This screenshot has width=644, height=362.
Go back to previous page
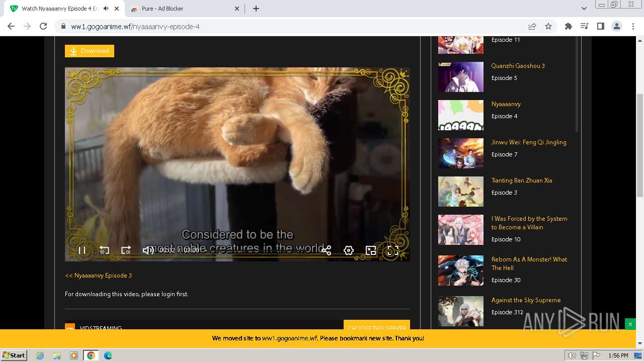(x=11, y=26)
